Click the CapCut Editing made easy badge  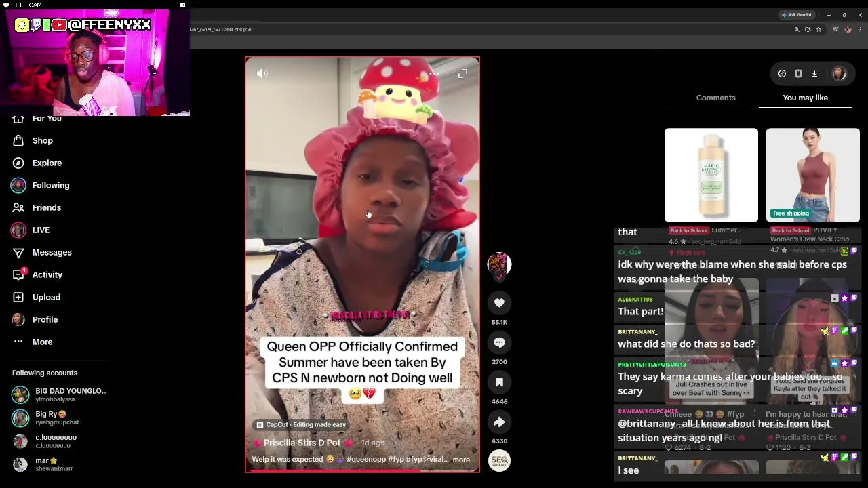click(301, 425)
